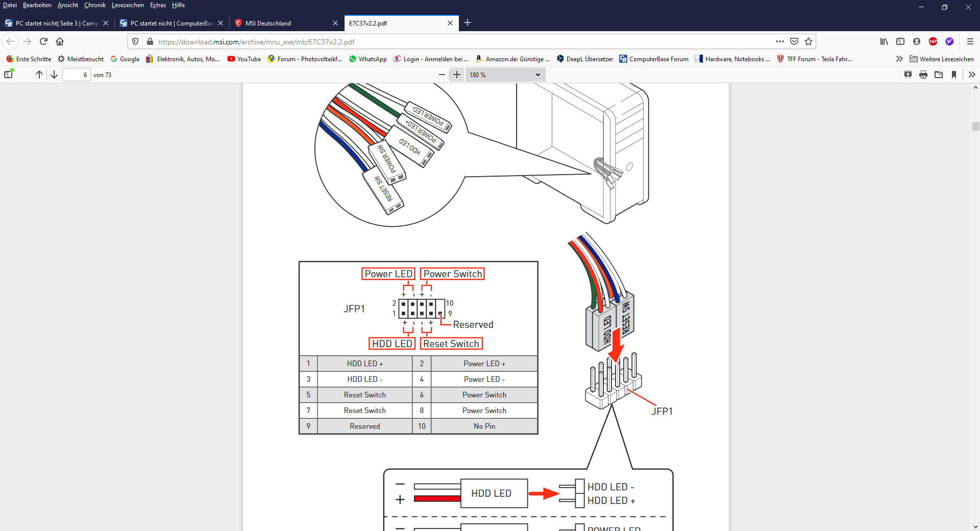
Task: Open the Extras menu
Action: (x=158, y=5)
